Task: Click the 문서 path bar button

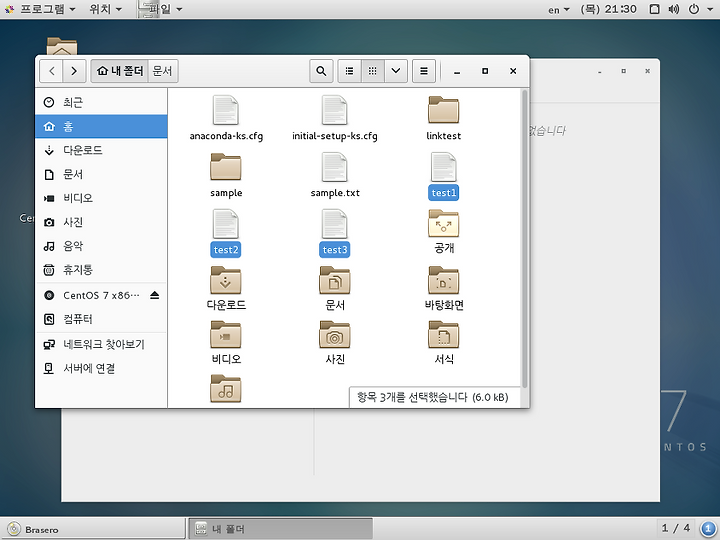Action: click(x=163, y=71)
